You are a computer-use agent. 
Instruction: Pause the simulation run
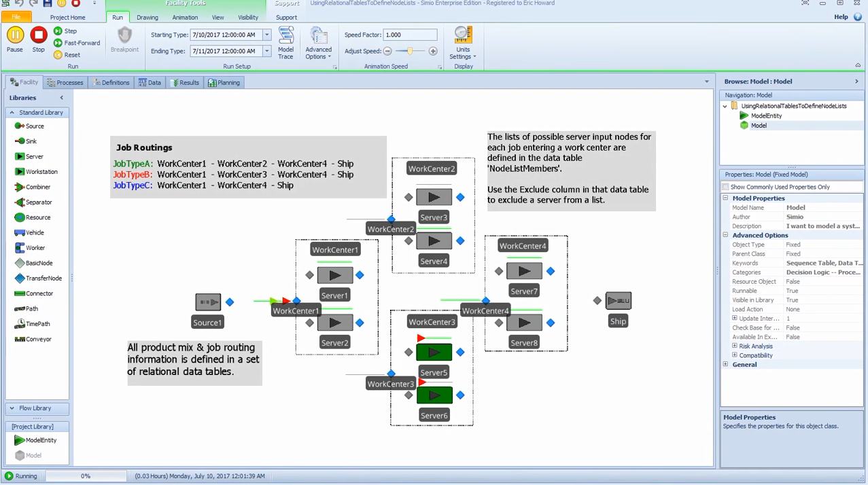click(x=15, y=39)
